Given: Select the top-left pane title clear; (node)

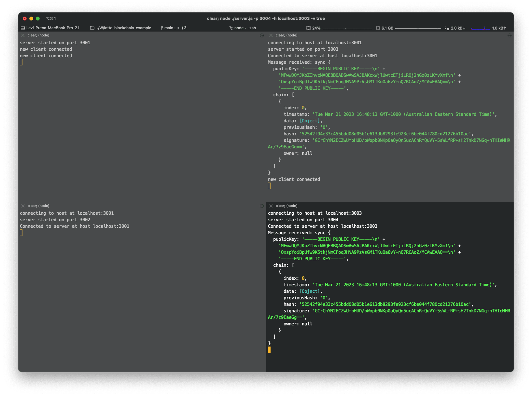Looking at the screenshot, I should (x=38, y=35).
